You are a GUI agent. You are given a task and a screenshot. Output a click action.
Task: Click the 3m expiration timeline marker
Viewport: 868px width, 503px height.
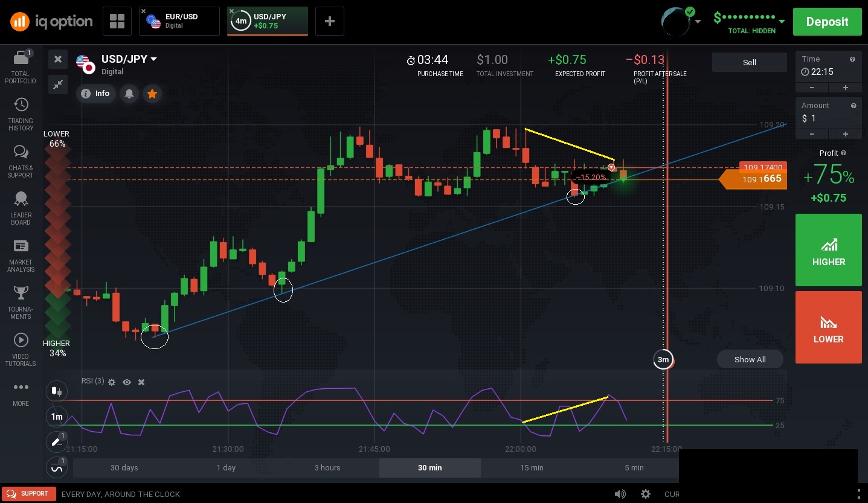[x=663, y=359]
